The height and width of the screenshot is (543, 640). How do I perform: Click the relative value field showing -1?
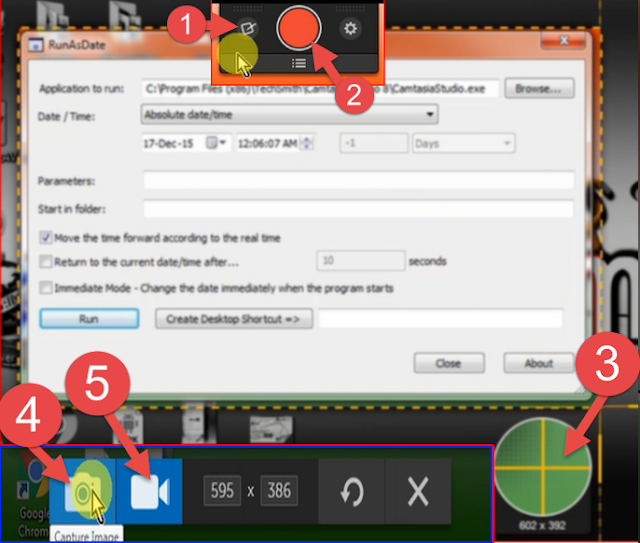[x=373, y=143]
